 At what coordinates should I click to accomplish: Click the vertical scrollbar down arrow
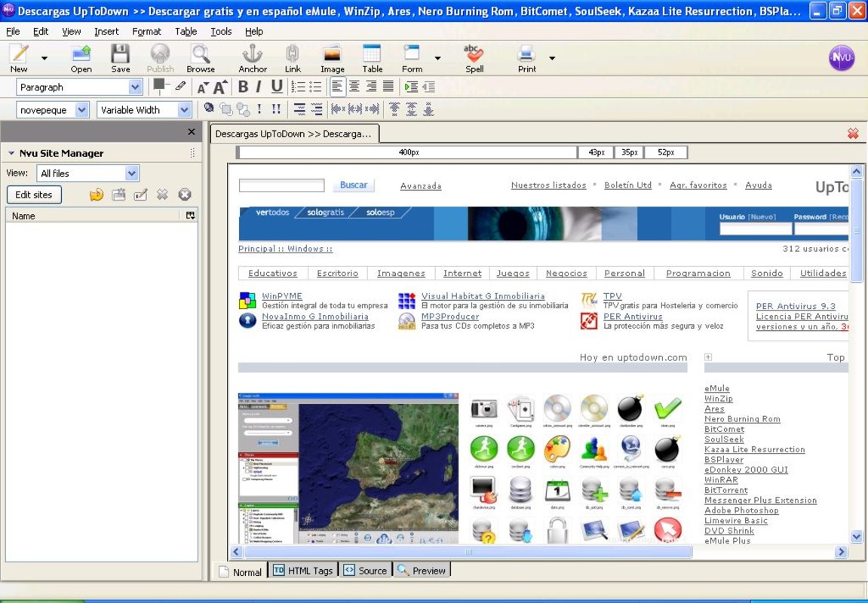[856, 536]
